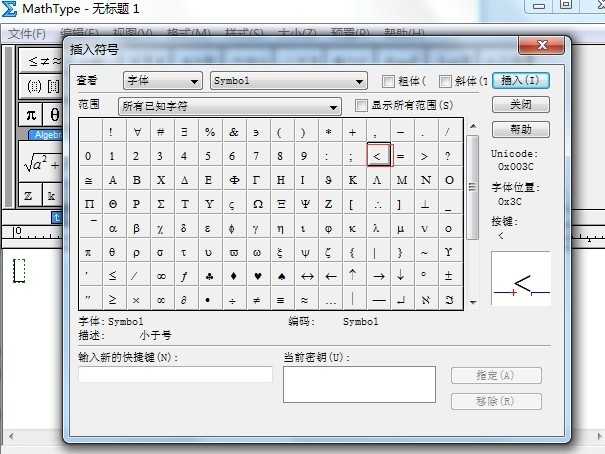Enable the 粗体 bold checkbox
The width and height of the screenshot is (605, 454).
(x=388, y=81)
